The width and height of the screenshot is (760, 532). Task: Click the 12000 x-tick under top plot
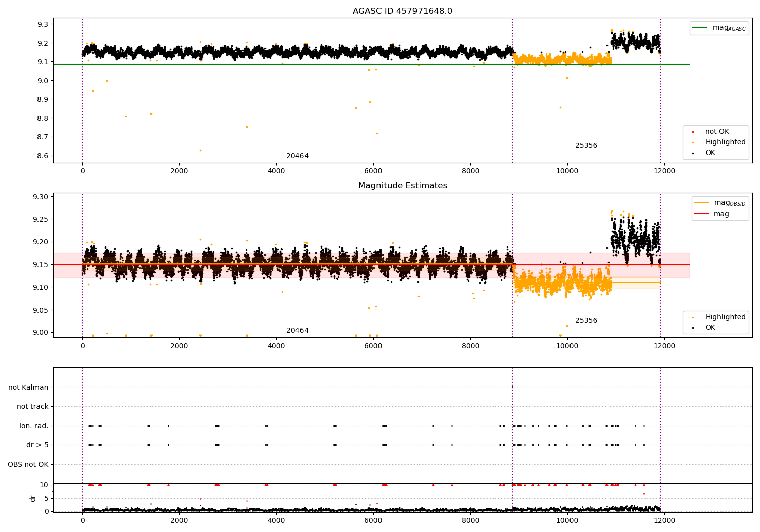click(x=664, y=171)
